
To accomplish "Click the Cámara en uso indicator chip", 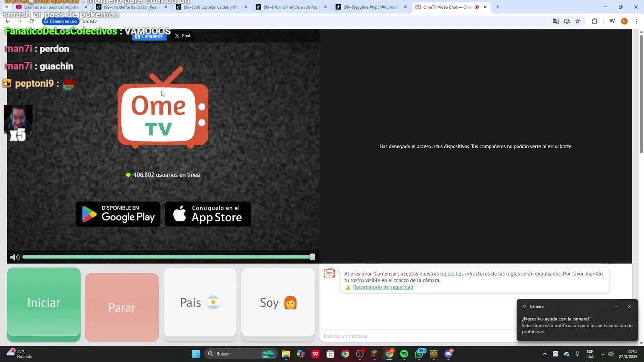I will click(x=61, y=21).
